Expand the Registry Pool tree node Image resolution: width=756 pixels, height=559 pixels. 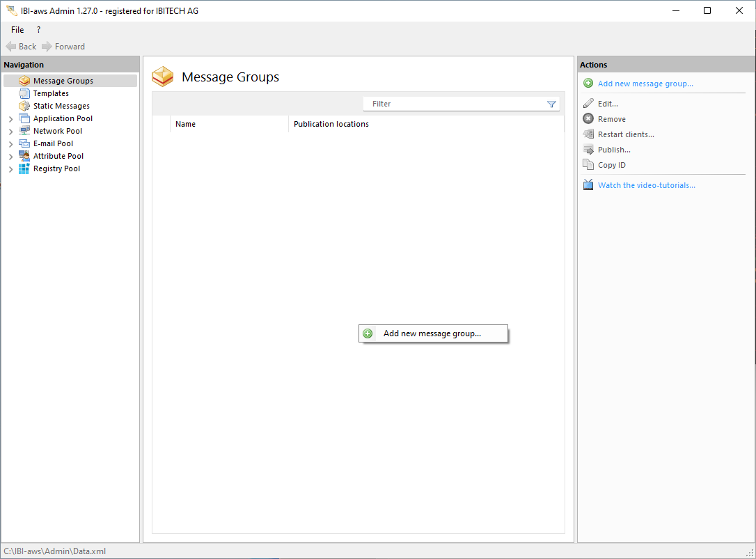(10, 169)
